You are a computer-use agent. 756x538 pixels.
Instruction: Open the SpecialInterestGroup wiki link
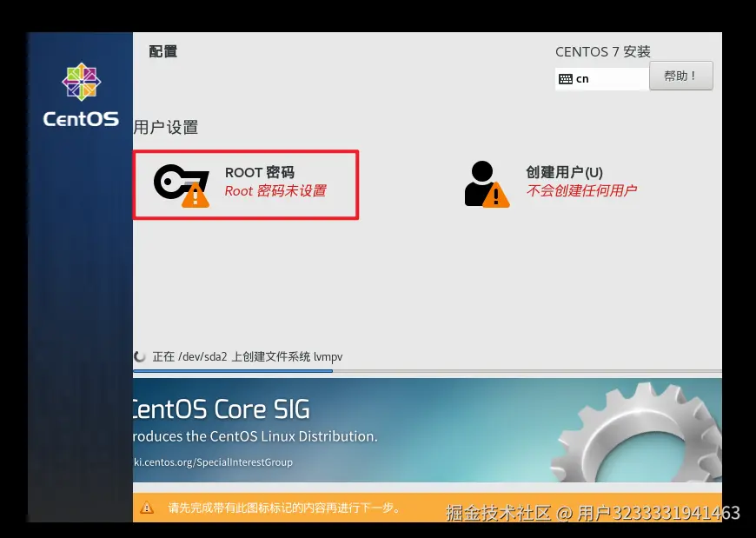click(x=213, y=462)
